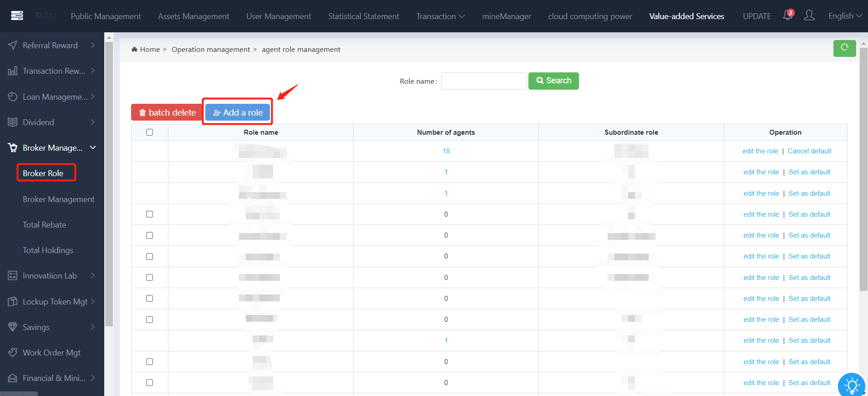Click the green refresh icon button
Image resolution: width=868 pixels, height=396 pixels.
[844, 48]
